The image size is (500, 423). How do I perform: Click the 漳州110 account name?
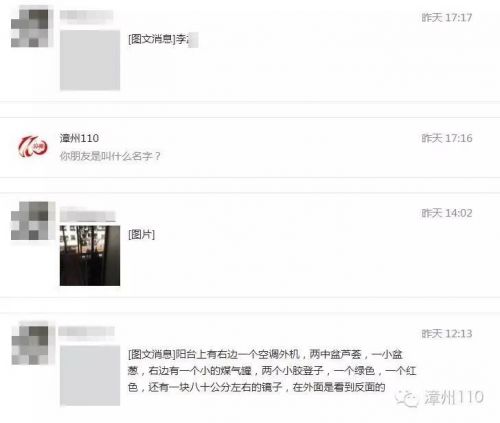[79, 138]
